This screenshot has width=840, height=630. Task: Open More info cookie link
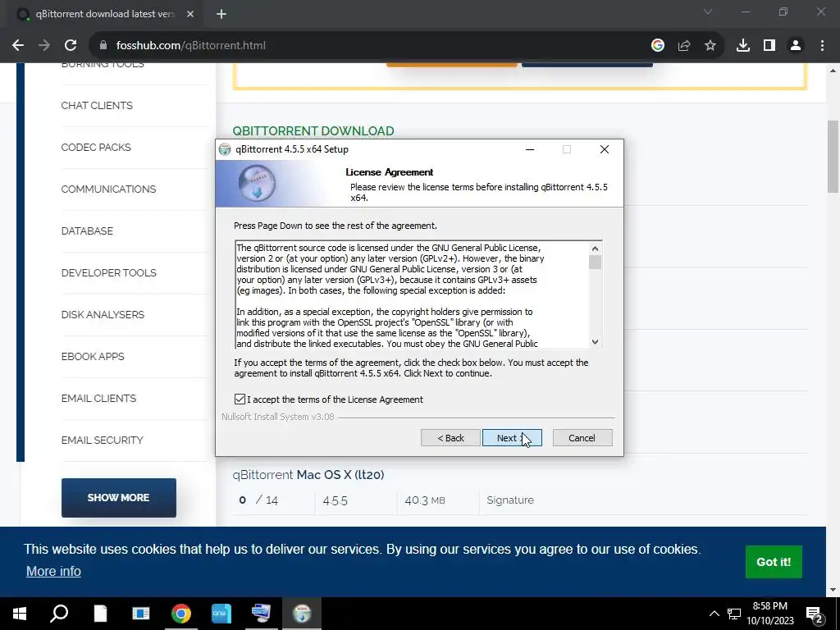(53, 571)
